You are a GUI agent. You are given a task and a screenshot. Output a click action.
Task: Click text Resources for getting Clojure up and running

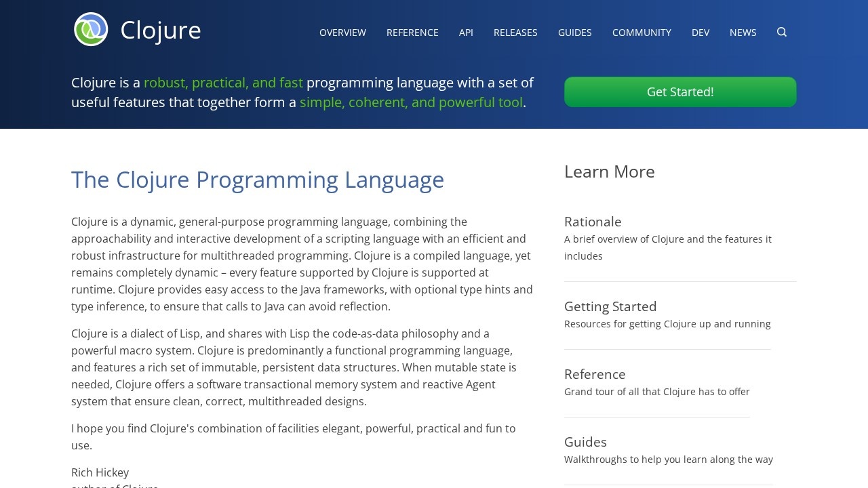[667, 324]
